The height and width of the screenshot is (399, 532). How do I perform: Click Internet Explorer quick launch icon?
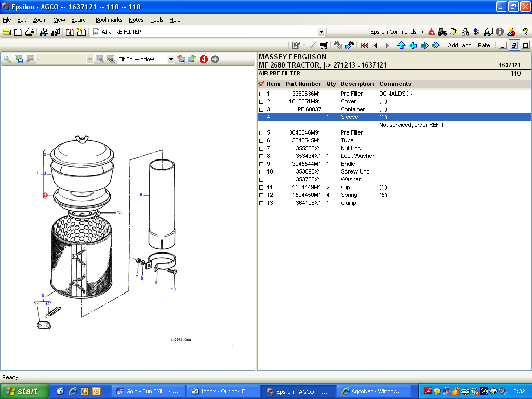pos(73,392)
